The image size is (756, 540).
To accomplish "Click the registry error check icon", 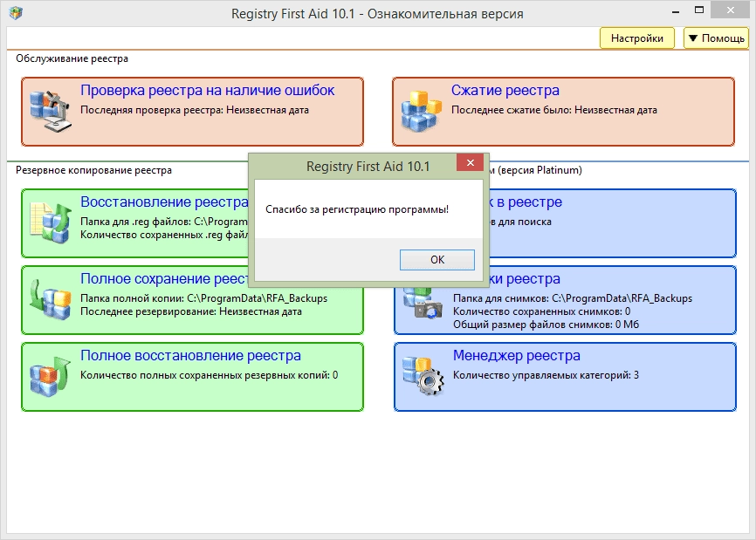I will [x=50, y=112].
